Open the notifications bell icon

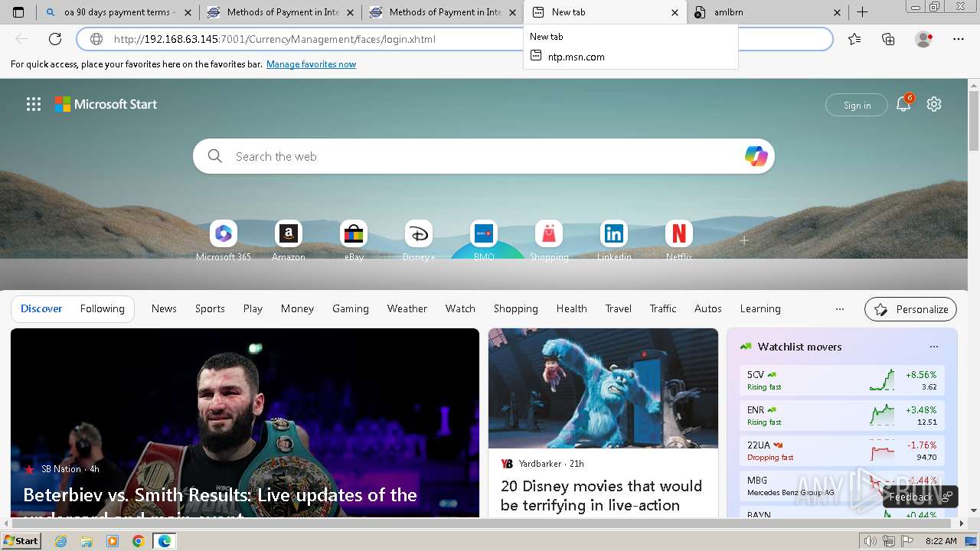[903, 104]
